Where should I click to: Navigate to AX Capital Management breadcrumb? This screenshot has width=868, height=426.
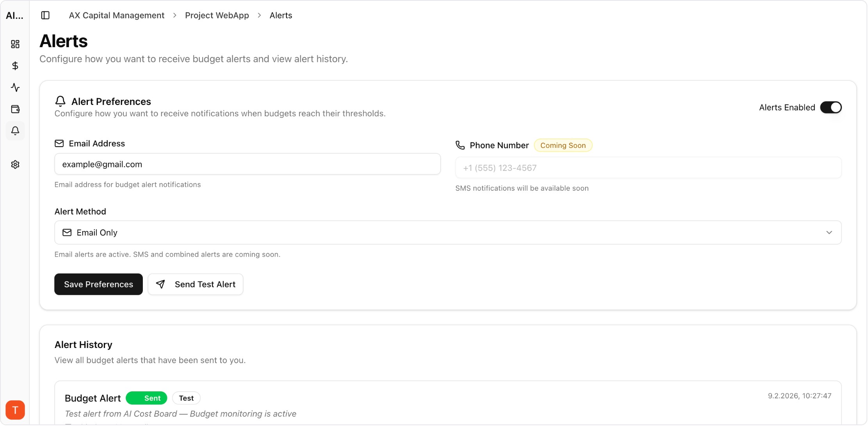116,15
